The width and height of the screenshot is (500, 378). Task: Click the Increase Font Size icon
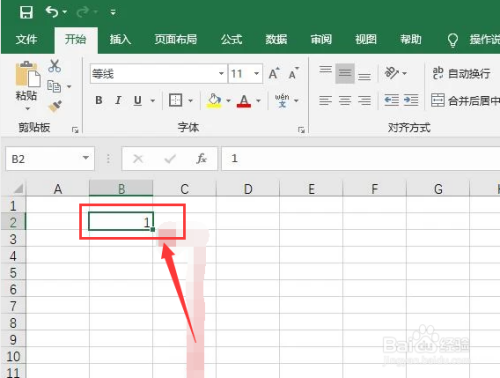click(x=275, y=73)
